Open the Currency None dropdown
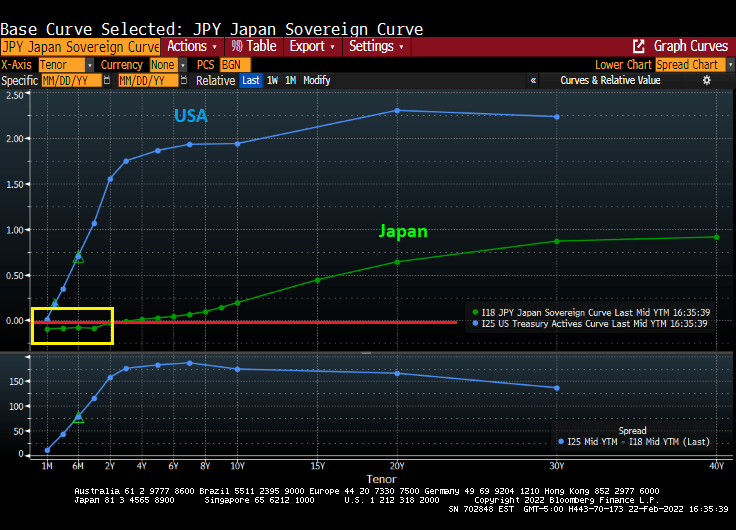Screen dimensions: 736x530 pyautogui.click(x=168, y=64)
